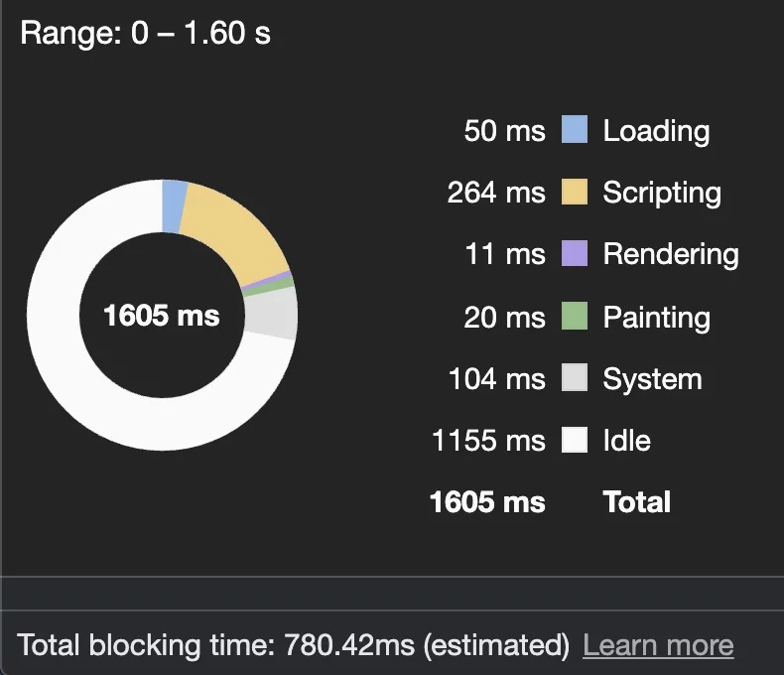This screenshot has height=675, width=784.
Task: Click the 1605 ms text in donut center
Action: 162,317
